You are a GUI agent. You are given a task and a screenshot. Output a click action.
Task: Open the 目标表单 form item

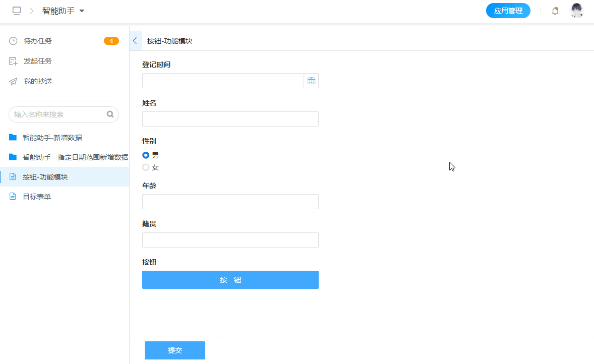pyautogui.click(x=37, y=197)
